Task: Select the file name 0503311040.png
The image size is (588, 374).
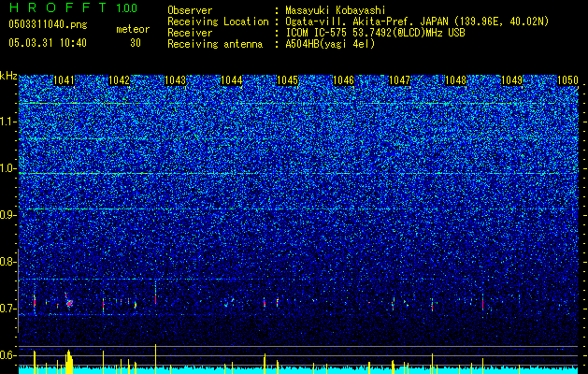Action: point(48,25)
